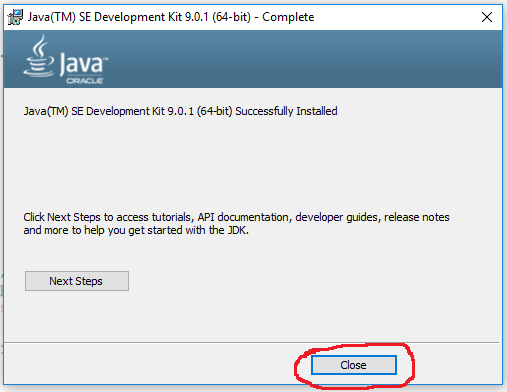The image size is (507, 392).
Task: Click the 'Click Next Steps to access' text line
Action: point(236,217)
